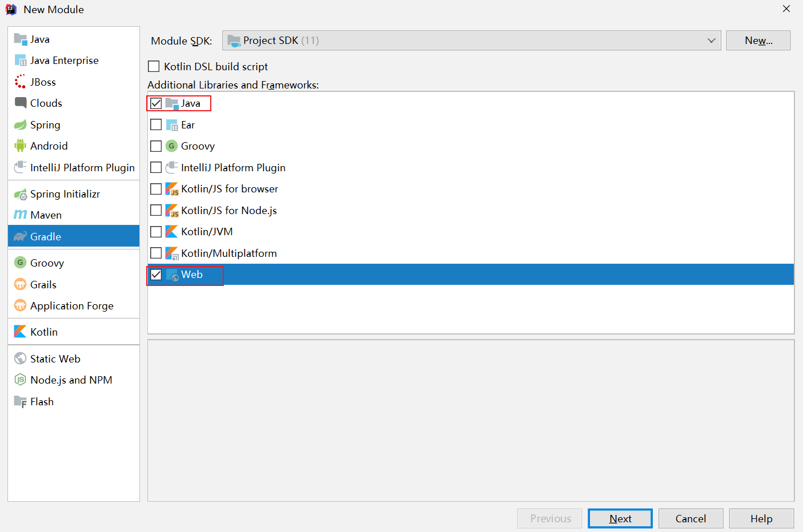Viewport: 803px width, 532px height.
Task: Select the Kotlin/Multiplatform label in the list
Action: click(229, 253)
